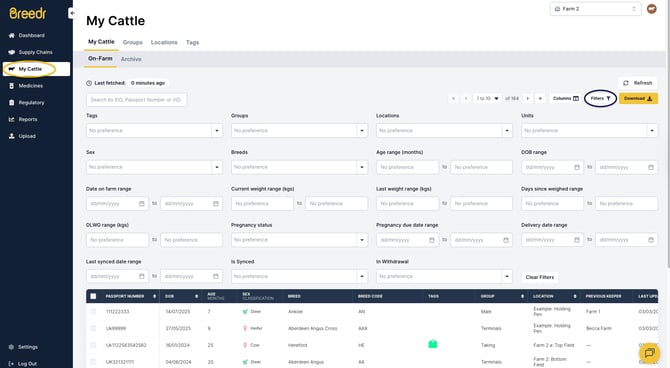Image resolution: width=670 pixels, height=368 pixels.
Task: Expand the Tags filter dropdown
Action: coord(217,130)
